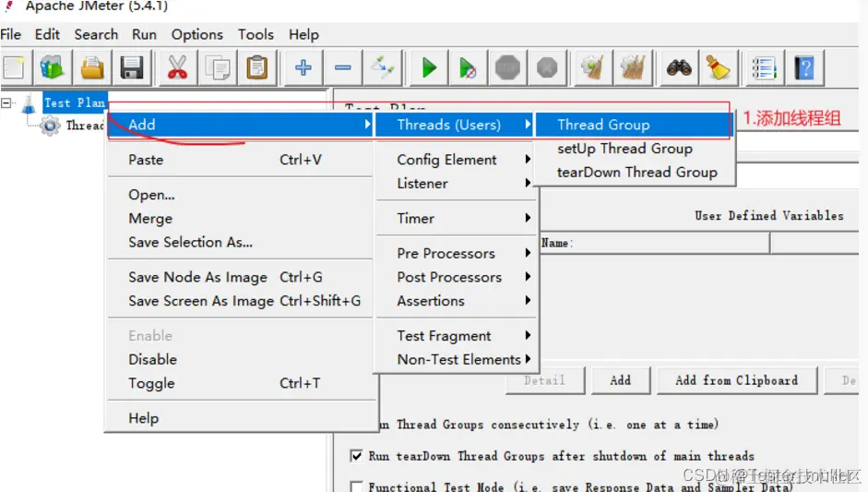The image size is (868, 492).
Task: Collapse all nodes with minus icon
Action: (x=342, y=67)
